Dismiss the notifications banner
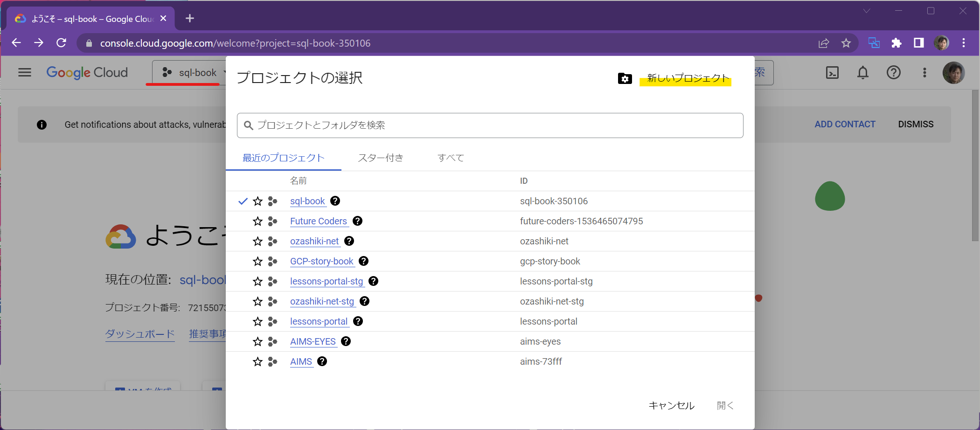The height and width of the screenshot is (430, 980). click(x=916, y=124)
